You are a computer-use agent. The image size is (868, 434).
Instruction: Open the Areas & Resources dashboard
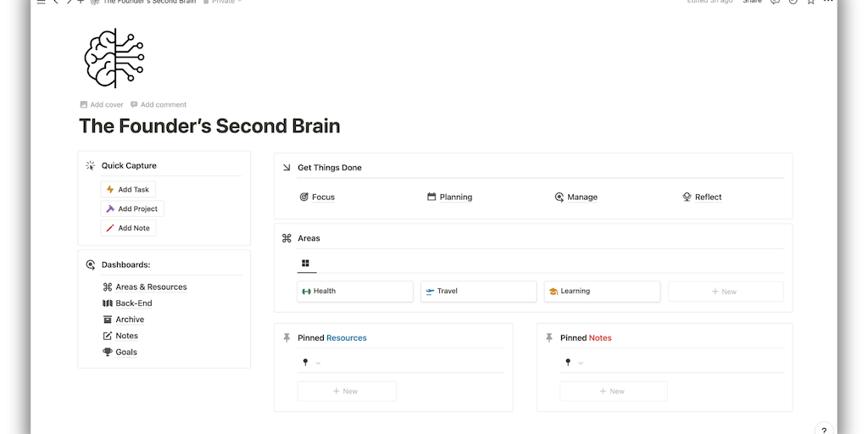pos(145,287)
